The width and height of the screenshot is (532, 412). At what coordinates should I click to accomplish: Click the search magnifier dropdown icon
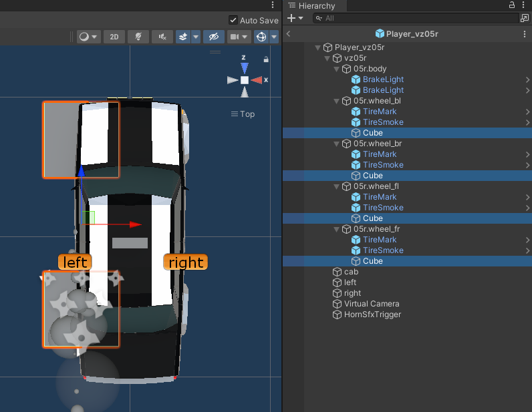click(x=319, y=18)
